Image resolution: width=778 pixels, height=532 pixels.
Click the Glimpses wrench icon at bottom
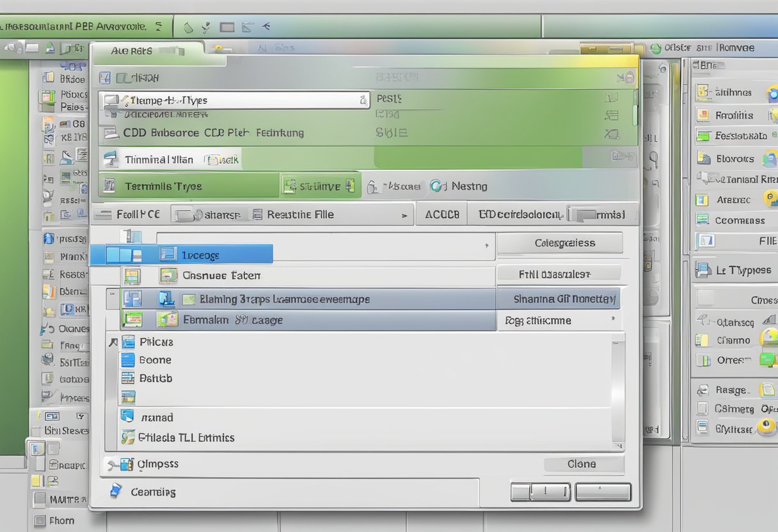[x=114, y=464]
